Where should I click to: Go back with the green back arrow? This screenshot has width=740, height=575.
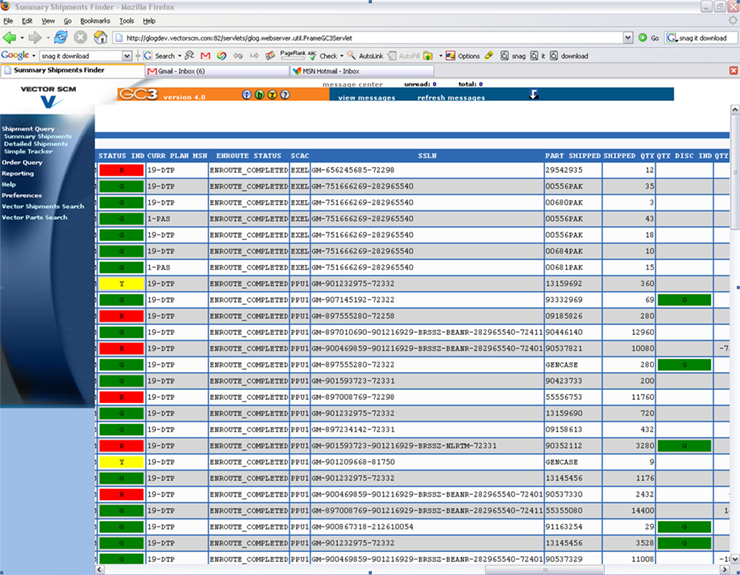click(8, 37)
